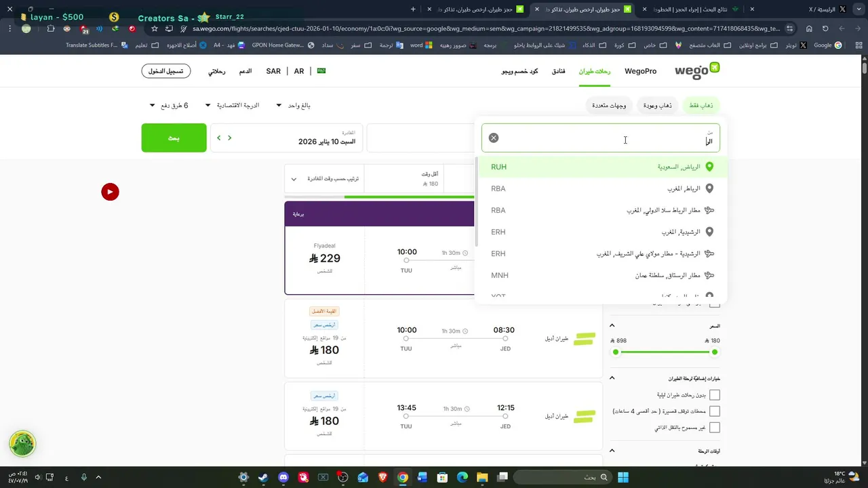
Task: Click the browser reload button
Action: click(825, 28)
